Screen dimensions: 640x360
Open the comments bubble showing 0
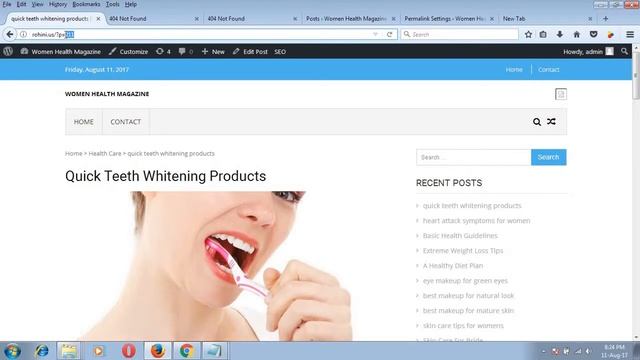186,51
